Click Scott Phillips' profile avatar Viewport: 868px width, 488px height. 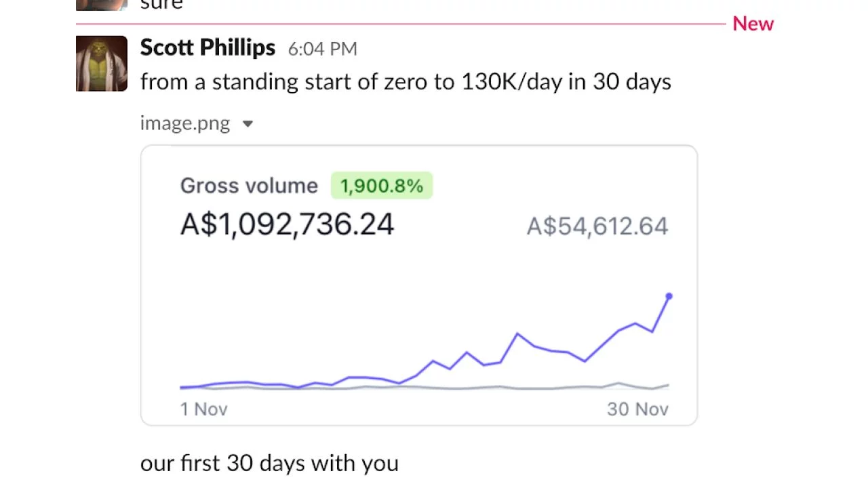[101, 64]
